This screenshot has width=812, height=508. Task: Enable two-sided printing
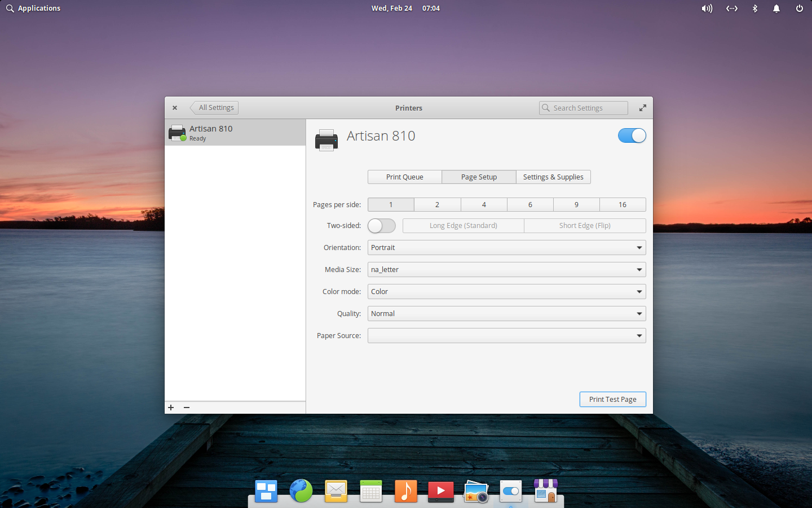[x=382, y=225]
